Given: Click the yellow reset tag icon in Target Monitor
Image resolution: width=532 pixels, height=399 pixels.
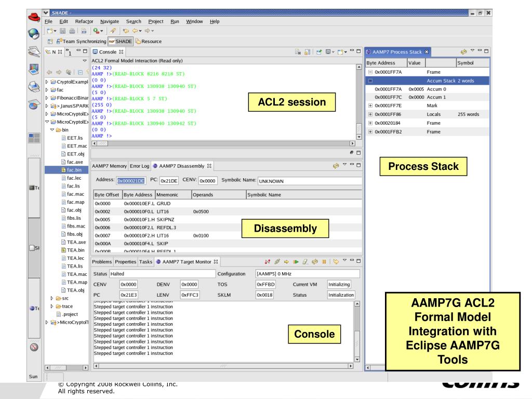Looking at the screenshot, I should tap(336, 262).
